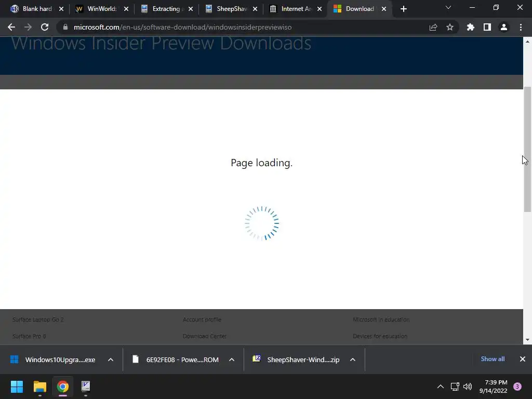The image size is (532, 399).
Task: Click the forward navigation arrow
Action: pyautogui.click(x=28, y=27)
